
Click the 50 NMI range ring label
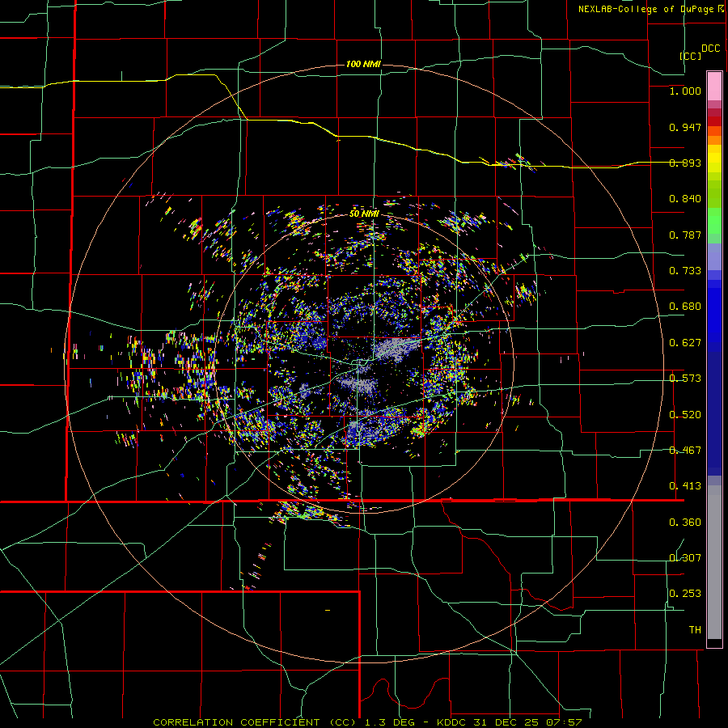(364, 214)
